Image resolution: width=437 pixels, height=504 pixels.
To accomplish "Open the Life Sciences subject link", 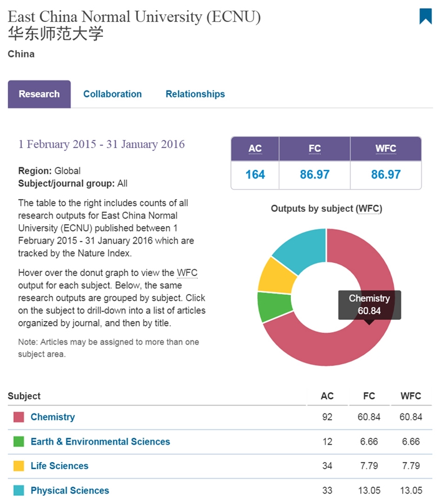I will [x=59, y=466].
